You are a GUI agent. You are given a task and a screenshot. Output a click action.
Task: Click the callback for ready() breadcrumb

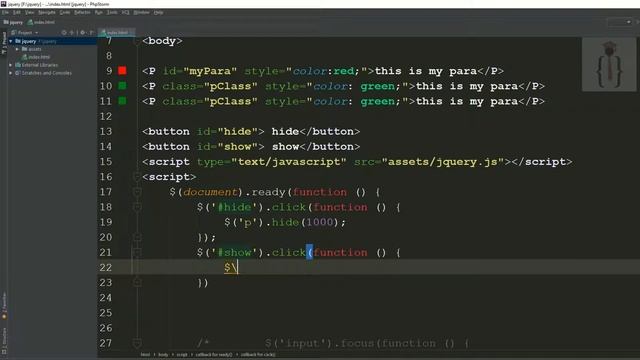pos(213,355)
